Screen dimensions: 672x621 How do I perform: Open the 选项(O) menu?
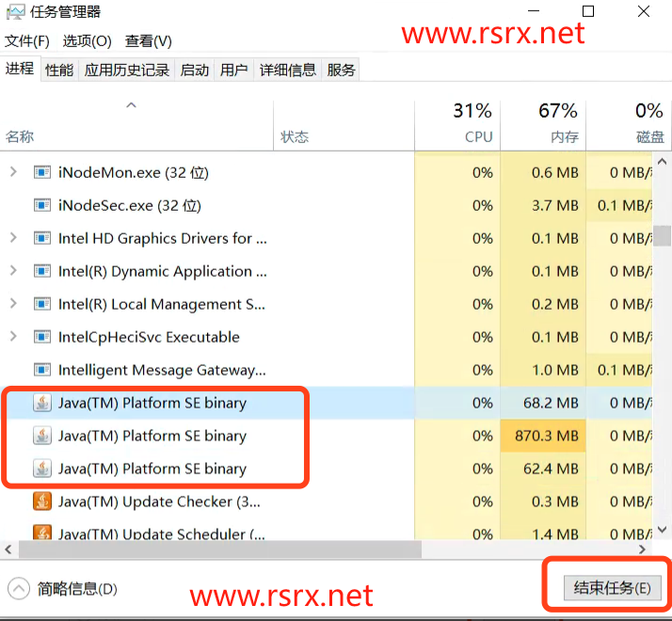coord(87,41)
